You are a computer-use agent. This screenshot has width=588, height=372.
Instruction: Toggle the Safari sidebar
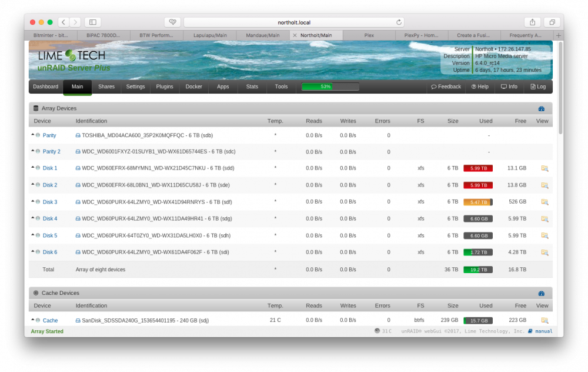click(93, 22)
